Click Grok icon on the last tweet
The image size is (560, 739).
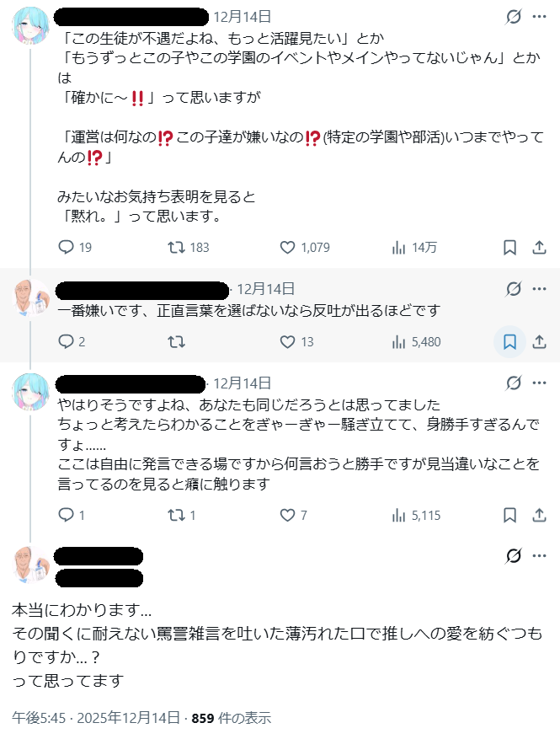513,555
